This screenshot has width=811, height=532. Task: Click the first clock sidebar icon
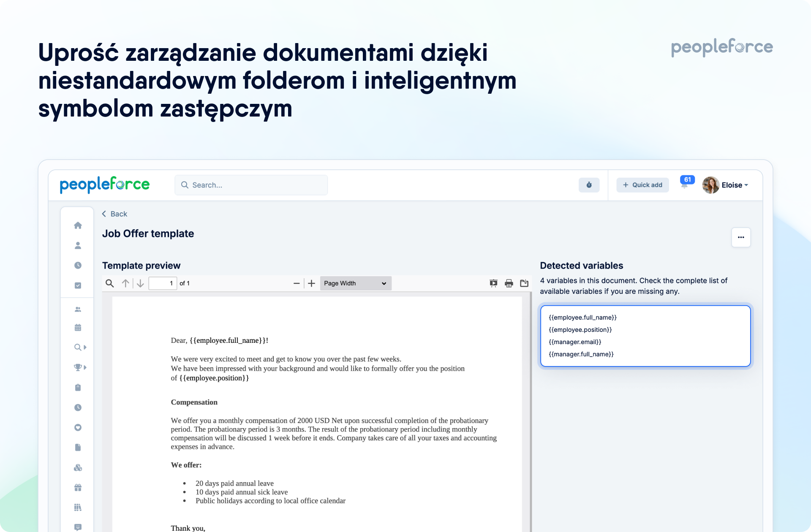click(x=78, y=265)
